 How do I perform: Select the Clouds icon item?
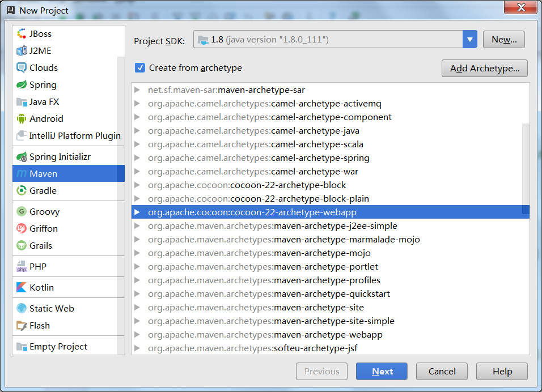[x=22, y=67]
